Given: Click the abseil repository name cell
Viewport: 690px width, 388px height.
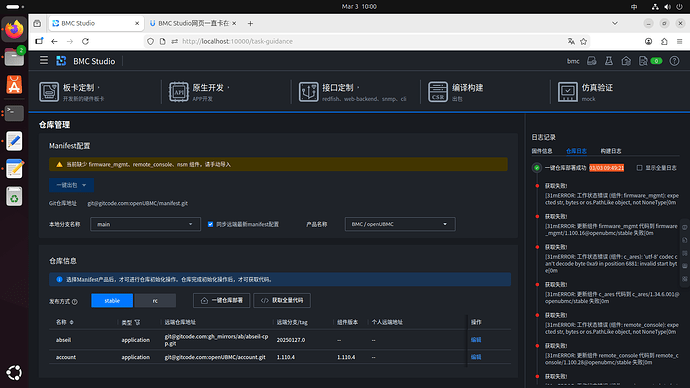Looking at the screenshot, I should [63, 340].
